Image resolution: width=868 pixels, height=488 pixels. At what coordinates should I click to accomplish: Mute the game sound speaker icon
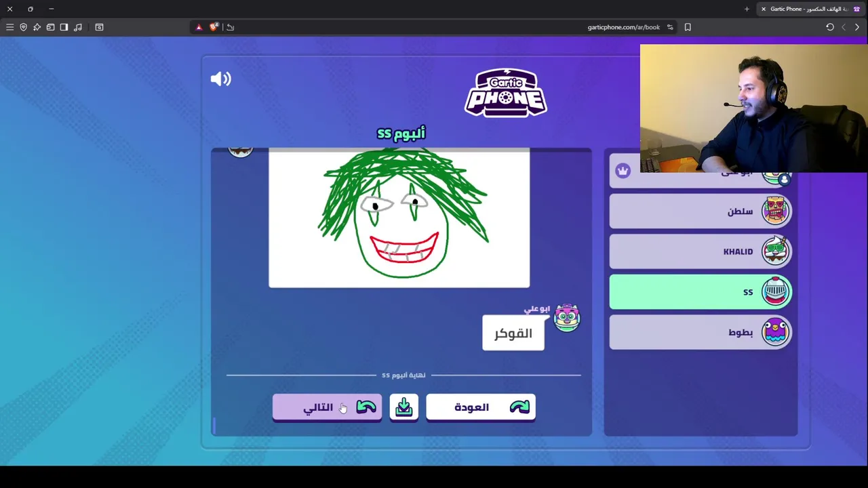click(221, 79)
